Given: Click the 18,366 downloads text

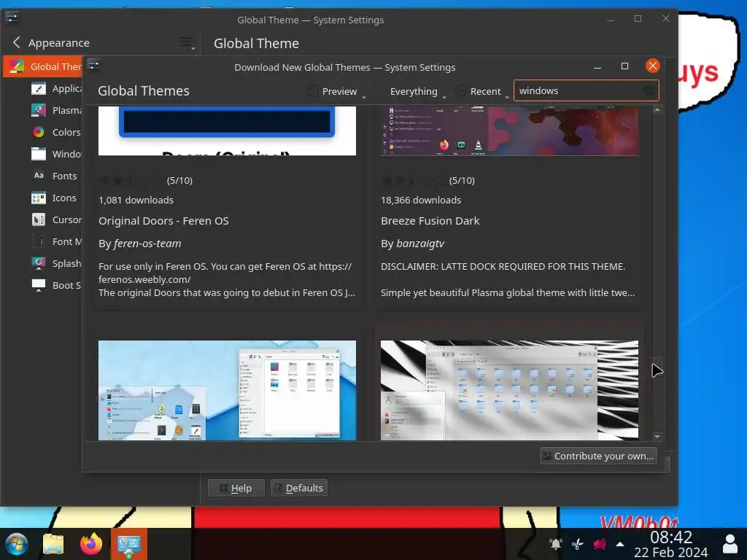Looking at the screenshot, I should 421,200.
